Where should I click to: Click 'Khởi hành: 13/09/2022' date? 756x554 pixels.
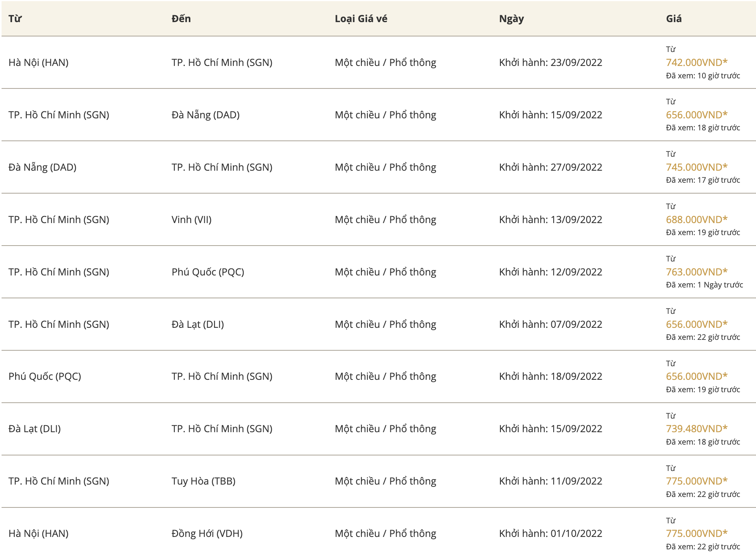pyautogui.click(x=551, y=220)
